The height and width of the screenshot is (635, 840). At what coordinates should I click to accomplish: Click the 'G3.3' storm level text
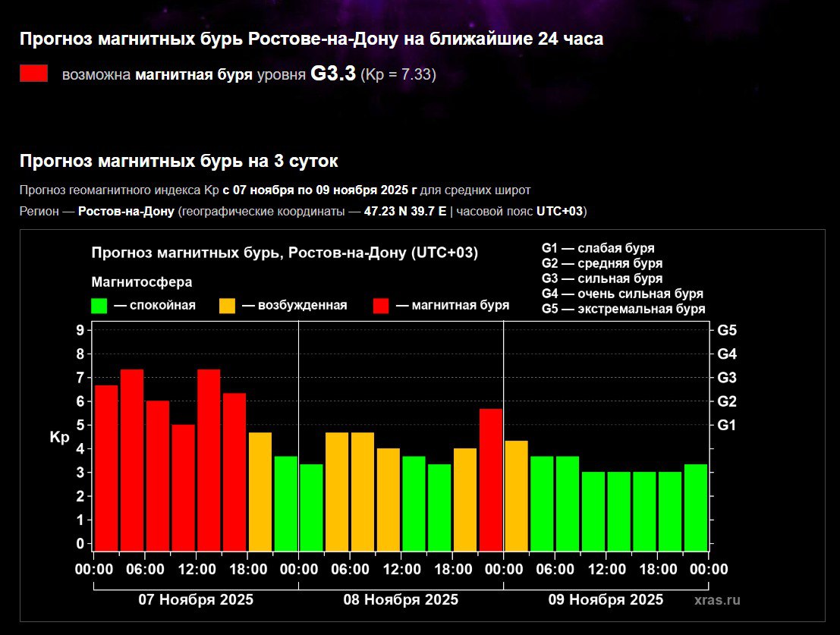pos(333,74)
